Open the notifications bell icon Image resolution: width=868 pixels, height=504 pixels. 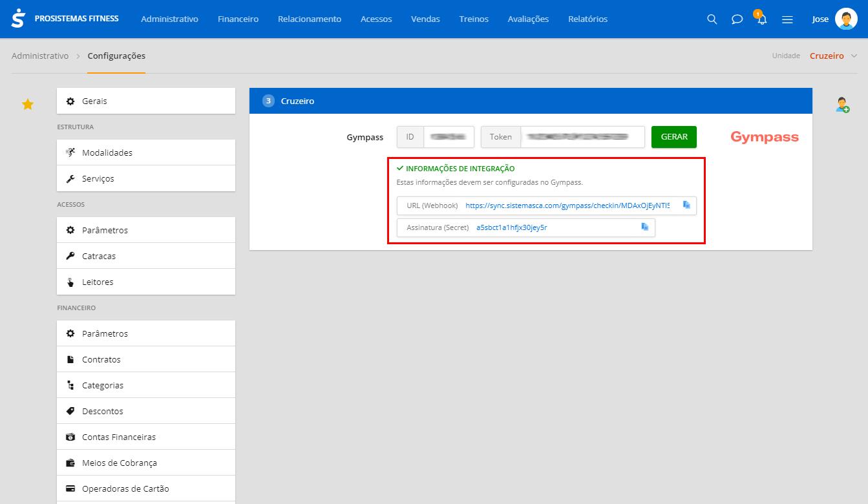tap(762, 19)
